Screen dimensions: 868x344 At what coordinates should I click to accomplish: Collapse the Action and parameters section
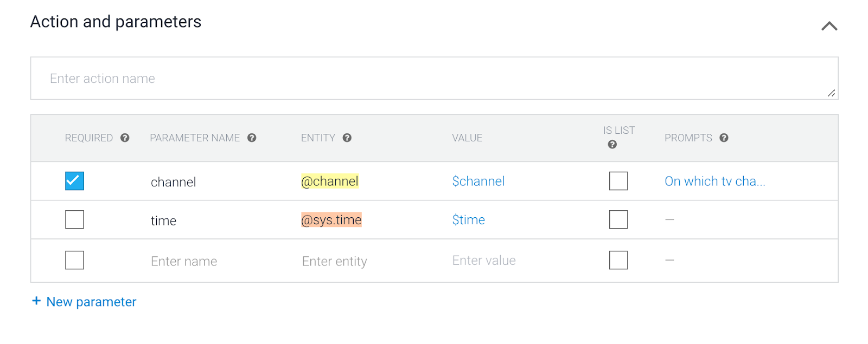click(829, 26)
